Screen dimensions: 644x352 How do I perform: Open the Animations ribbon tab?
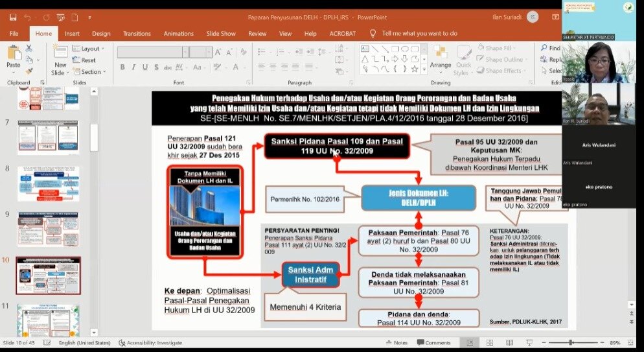point(178,33)
